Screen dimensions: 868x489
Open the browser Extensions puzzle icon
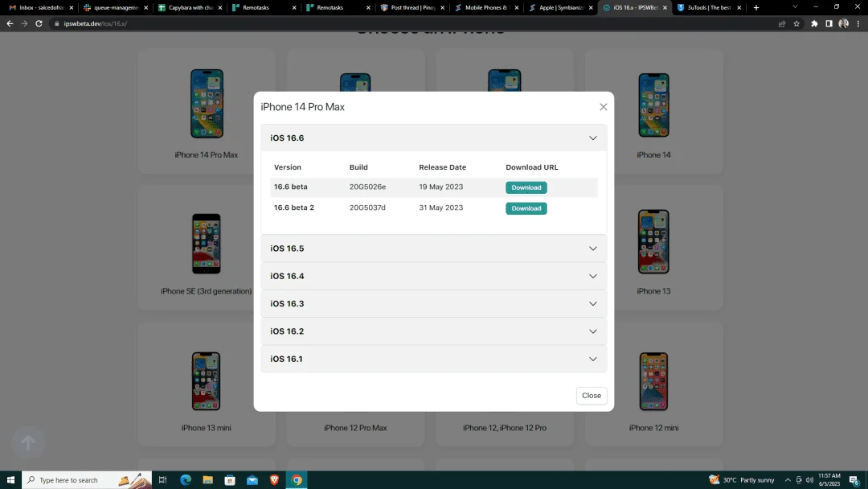coord(814,24)
